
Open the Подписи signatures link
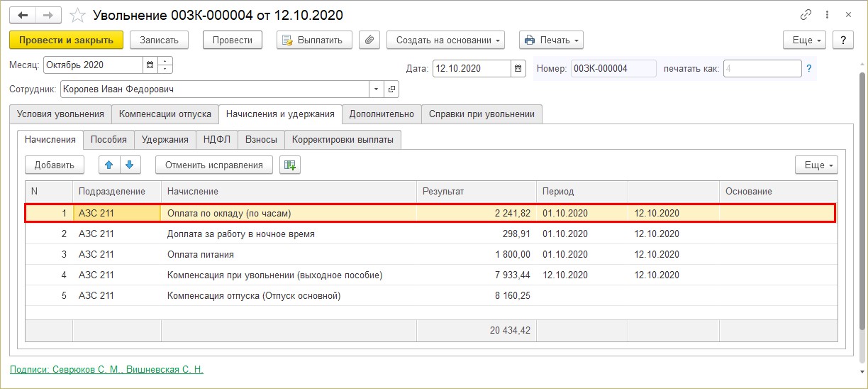(x=106, y=369)
